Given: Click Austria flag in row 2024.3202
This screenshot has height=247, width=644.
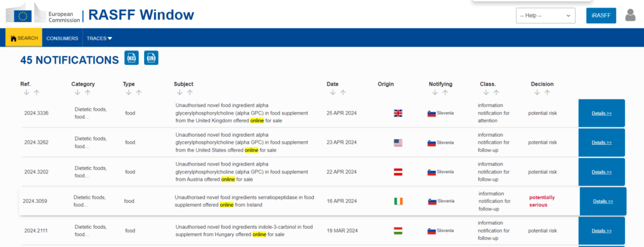Looking at the screenshot, I should [398, 173].
